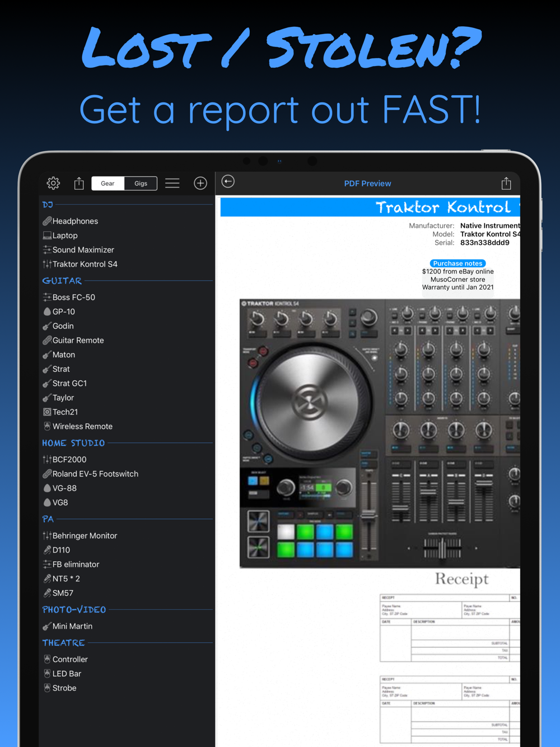The width and height of the screenshot is (560, 747).
Task: Click the Behringer Monitor icon
Action: pos(47,536)
